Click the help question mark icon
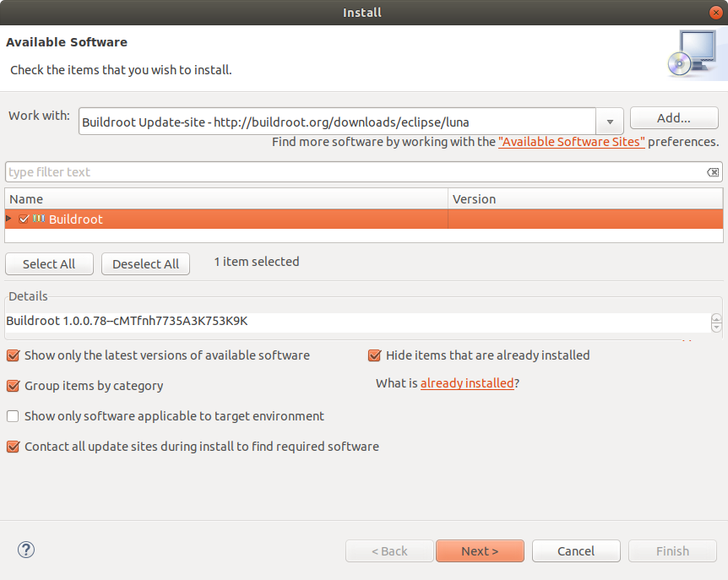This screenshot has width=728, height=580. click(26, 550)
